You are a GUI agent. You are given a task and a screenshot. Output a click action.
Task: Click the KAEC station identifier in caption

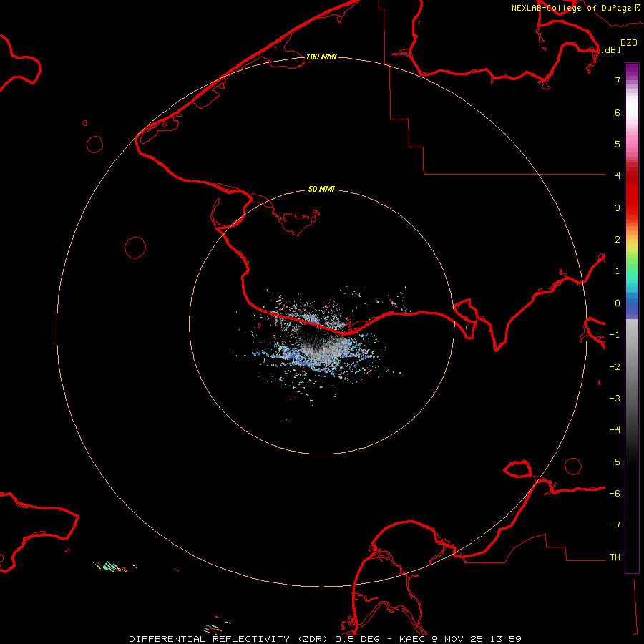click(x=413, y=639)
